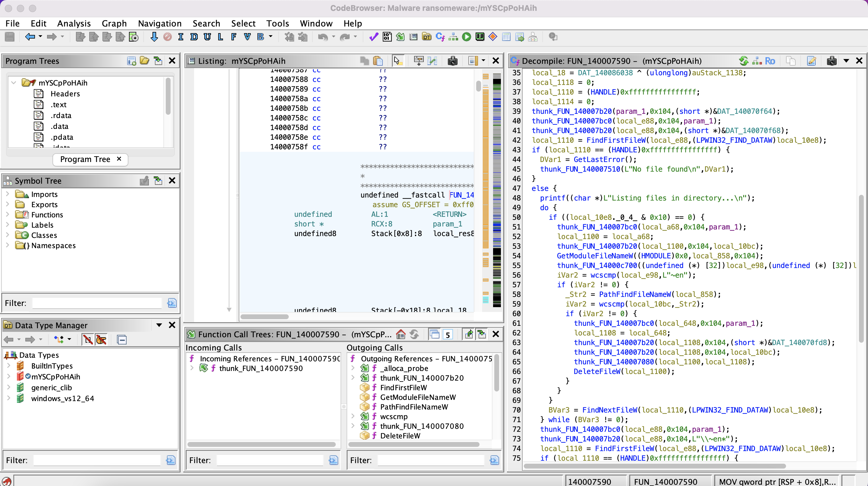The height and width of the screenshot is (486, 868).
Task: Open the Decompiler with the Cf icon
Action: point(440,37)
